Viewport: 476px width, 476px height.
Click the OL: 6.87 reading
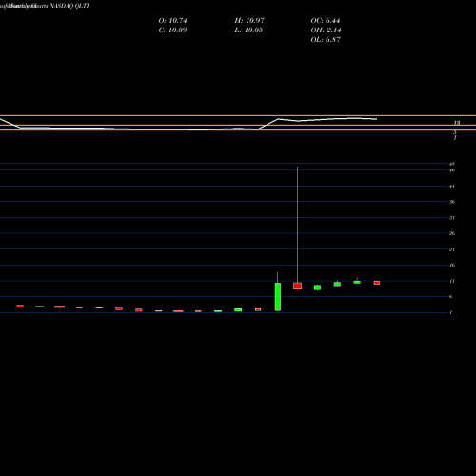click(x=326, y=40)
